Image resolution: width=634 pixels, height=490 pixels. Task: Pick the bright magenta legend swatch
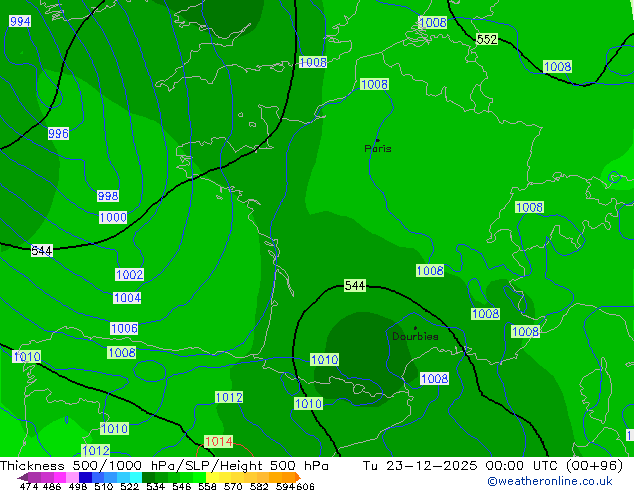(60, 477)
